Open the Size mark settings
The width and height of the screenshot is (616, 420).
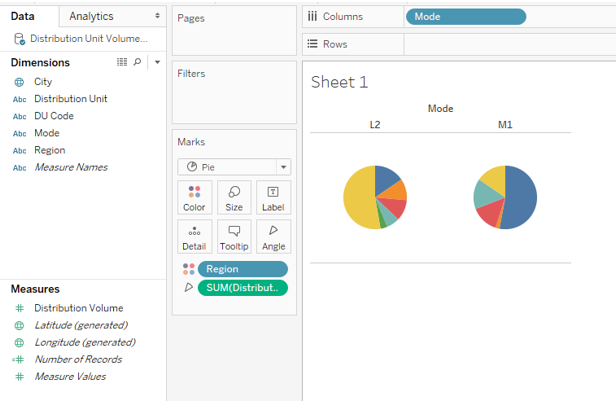[233, 198]
